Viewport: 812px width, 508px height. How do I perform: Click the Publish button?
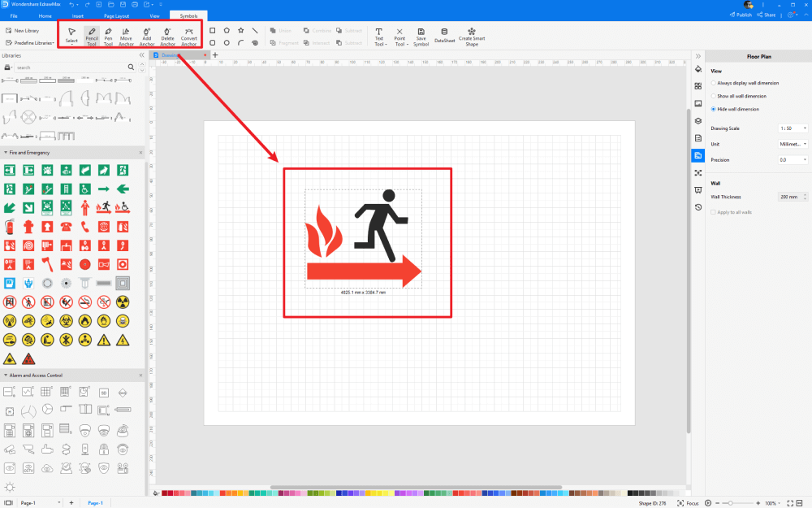[741, 15]
